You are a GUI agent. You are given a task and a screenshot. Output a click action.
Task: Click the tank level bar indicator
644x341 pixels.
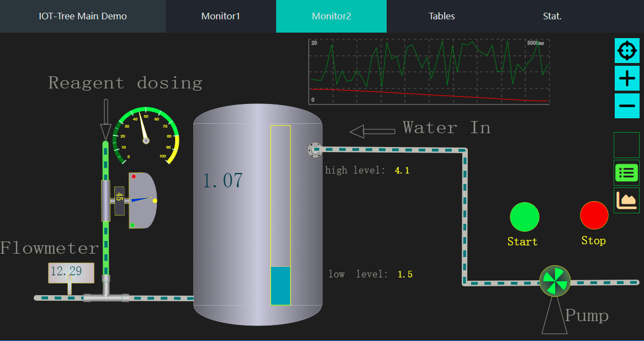click(280, 215)
